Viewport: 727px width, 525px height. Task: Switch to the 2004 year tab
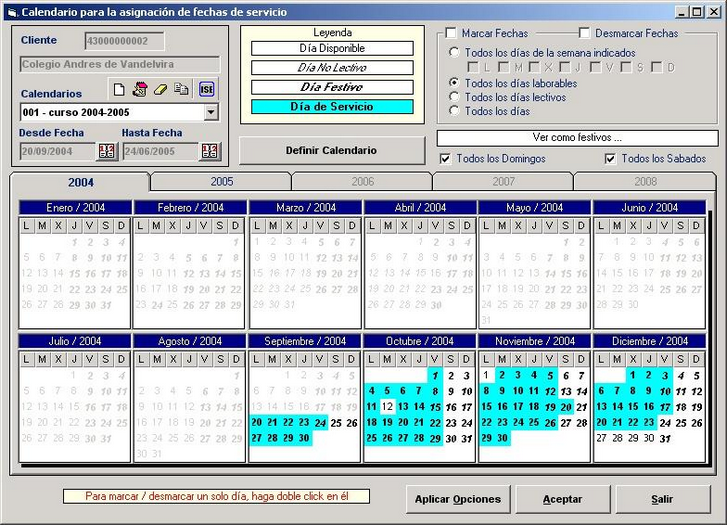tap(81, 182)
